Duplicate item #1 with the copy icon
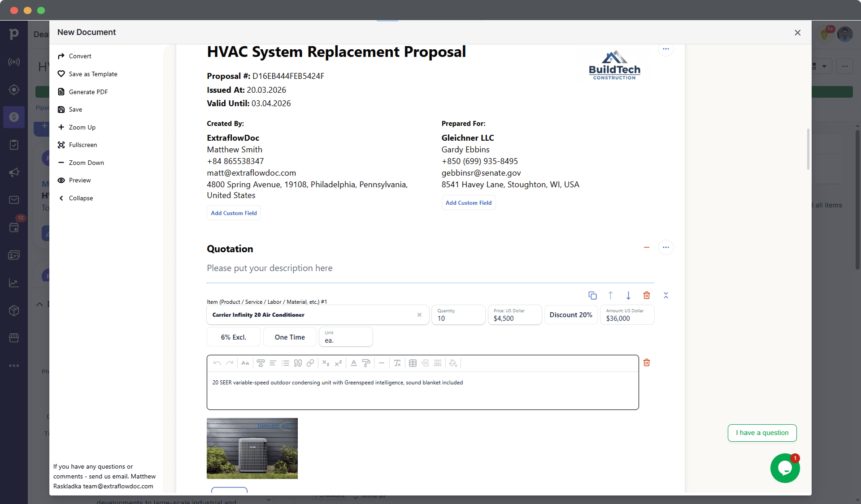 592,295
